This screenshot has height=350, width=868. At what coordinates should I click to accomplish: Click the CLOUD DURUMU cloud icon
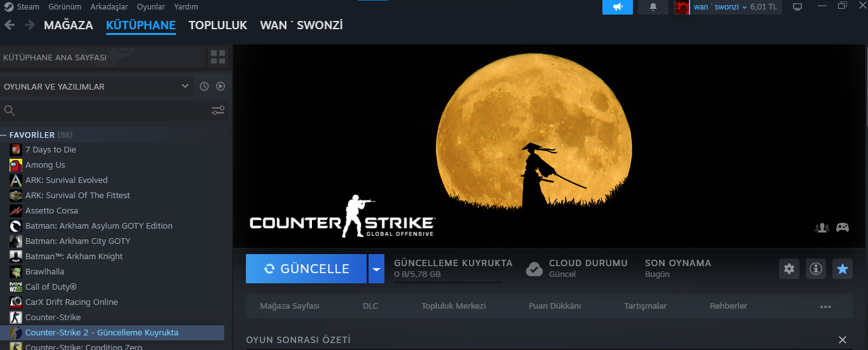tap(534, 269)
